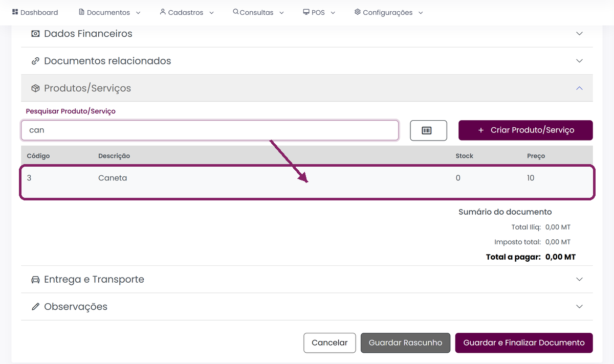Click the Produtos/Serviços section title
This screenshot has height=364, width=614.
[x=87, y=88]
